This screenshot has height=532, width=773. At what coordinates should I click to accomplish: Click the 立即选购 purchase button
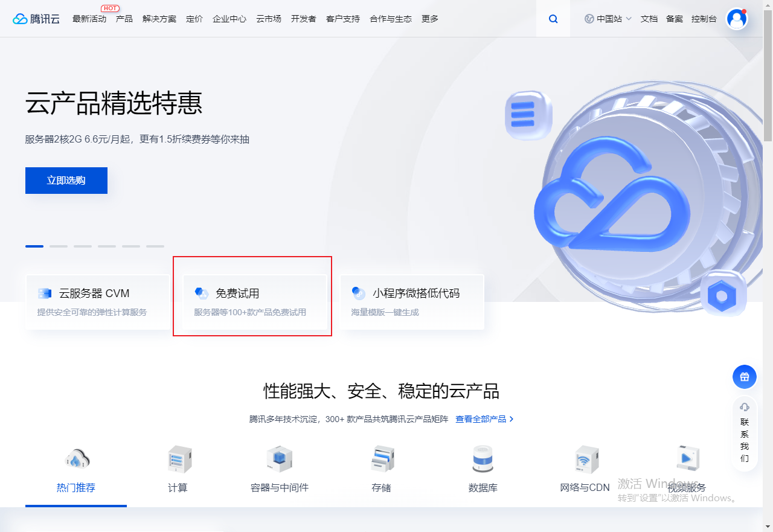66,180
